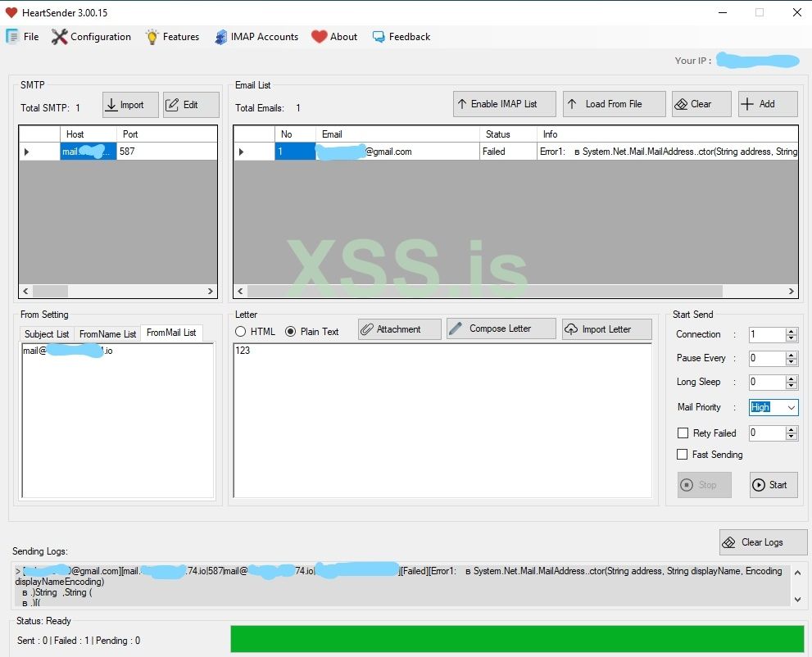Click the Pause Every number field
812x657 pixels.
tap(767, 358)
